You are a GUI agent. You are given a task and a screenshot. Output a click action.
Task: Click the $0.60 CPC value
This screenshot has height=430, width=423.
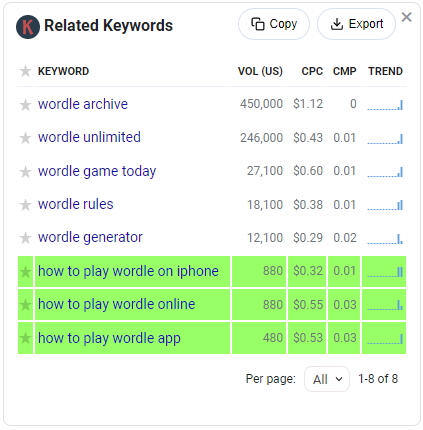[x=308, y=171]
